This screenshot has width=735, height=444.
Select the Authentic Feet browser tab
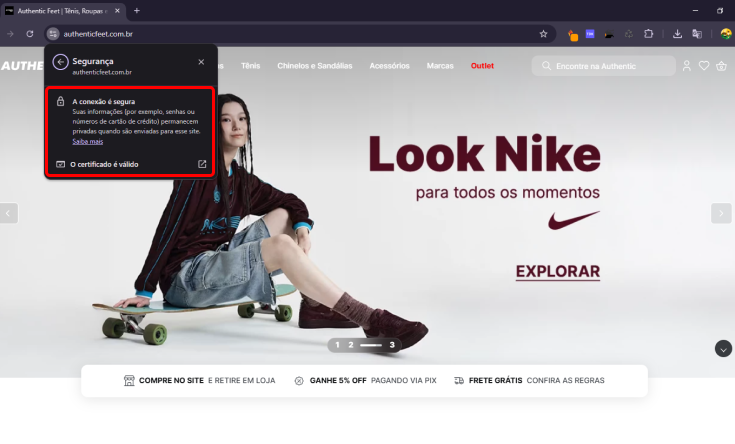(63, 11)
